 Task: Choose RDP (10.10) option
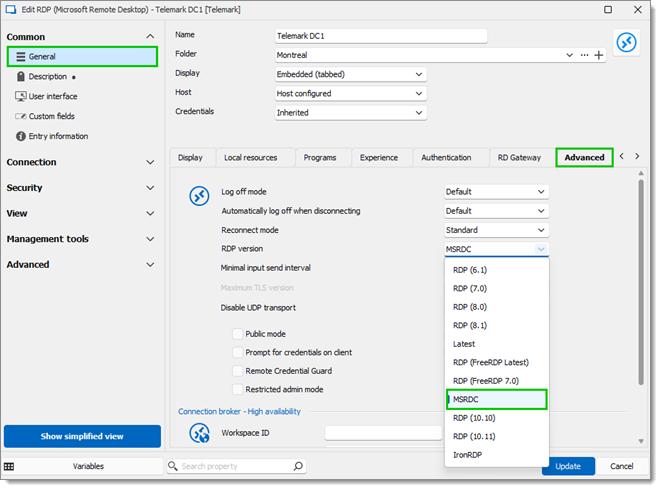[x=497, y=418]
